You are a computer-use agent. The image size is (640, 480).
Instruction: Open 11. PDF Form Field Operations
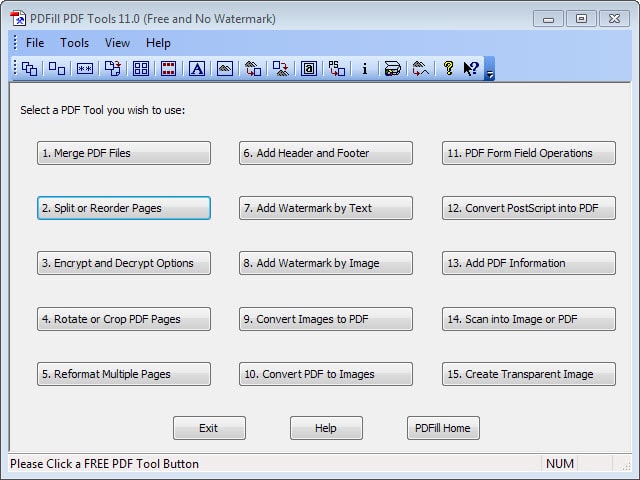pyautogui.click(x=529, y=153)
